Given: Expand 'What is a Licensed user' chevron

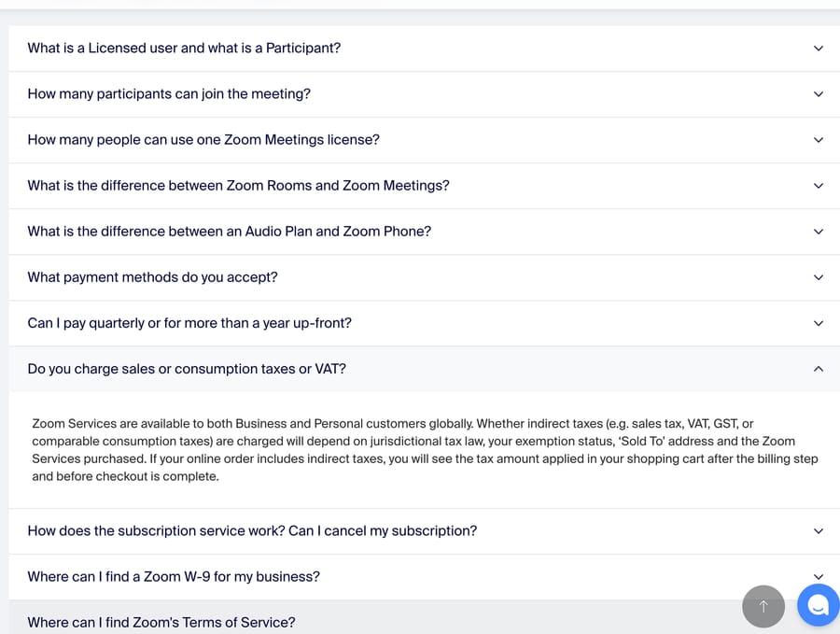Looking at the screenshot, I should [818, 49].
